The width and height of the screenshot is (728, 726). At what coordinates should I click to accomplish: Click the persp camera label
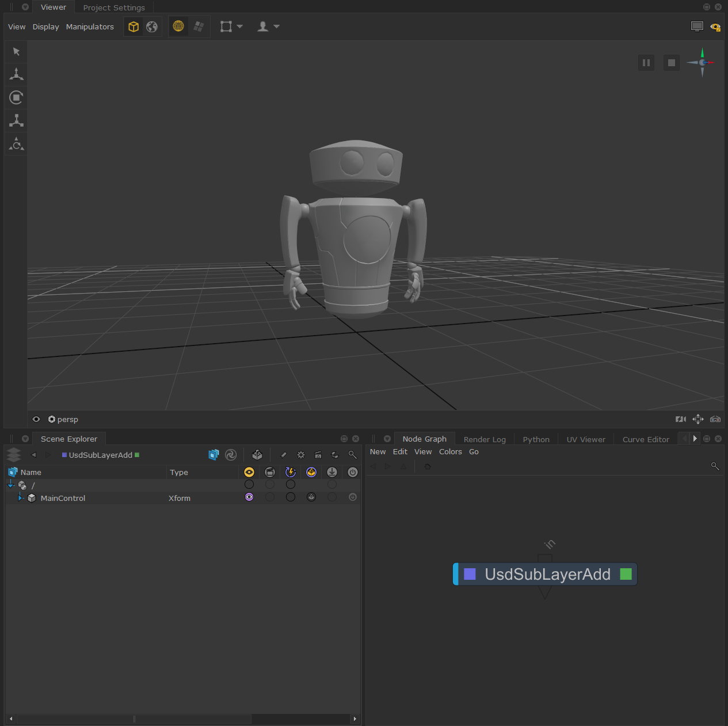click(x=67, y=419)
